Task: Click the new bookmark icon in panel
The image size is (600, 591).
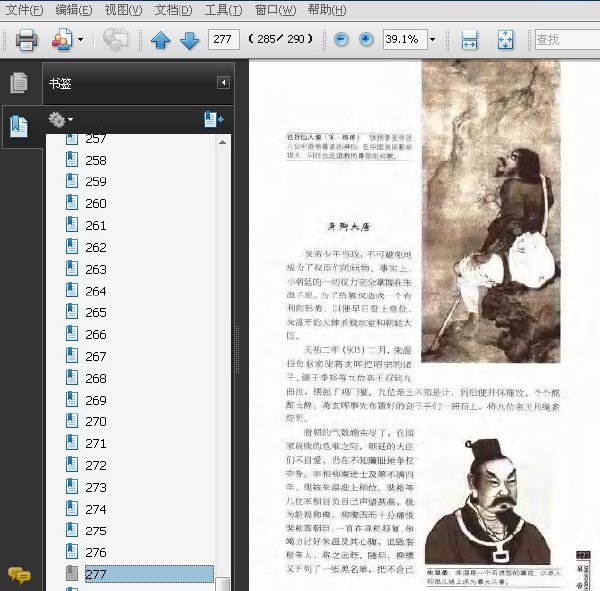Action: pos(214,119)
